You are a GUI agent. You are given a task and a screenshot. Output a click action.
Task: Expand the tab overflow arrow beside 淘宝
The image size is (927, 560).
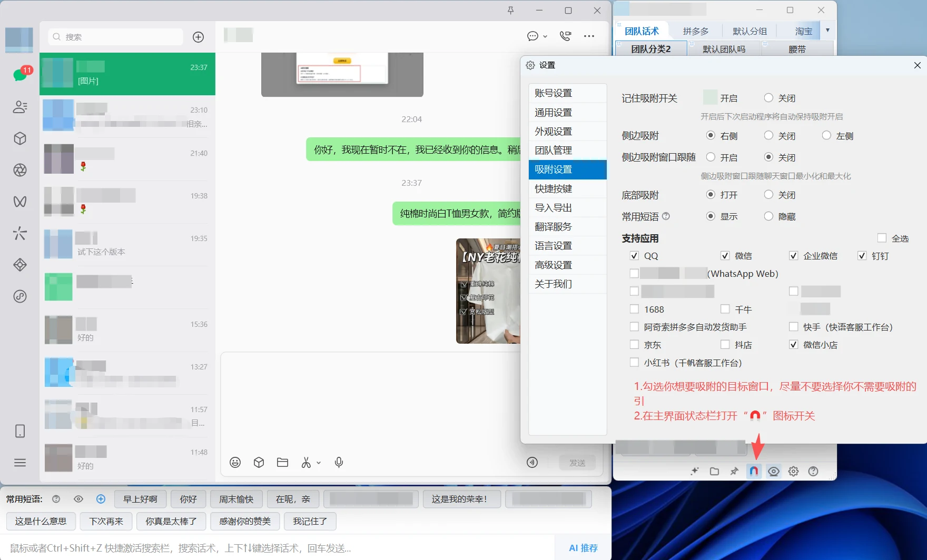[x=827, y=31]
